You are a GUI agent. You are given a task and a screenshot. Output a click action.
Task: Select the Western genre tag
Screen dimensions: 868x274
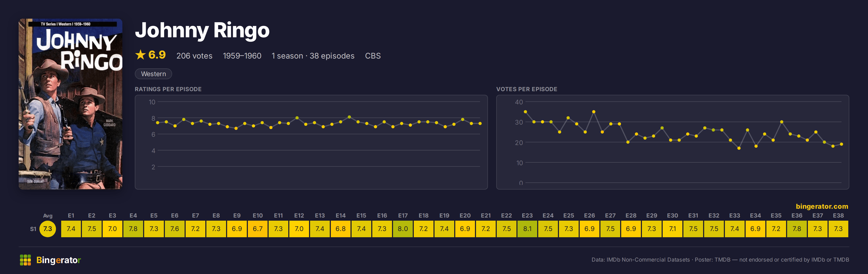point(153,74)
